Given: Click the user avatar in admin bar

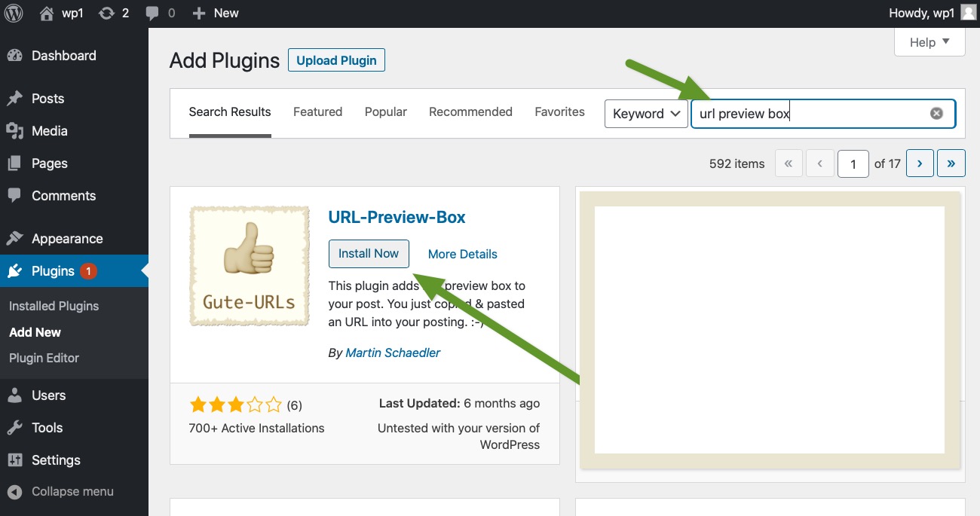Looking at the screenshot, I should [968, 13].
